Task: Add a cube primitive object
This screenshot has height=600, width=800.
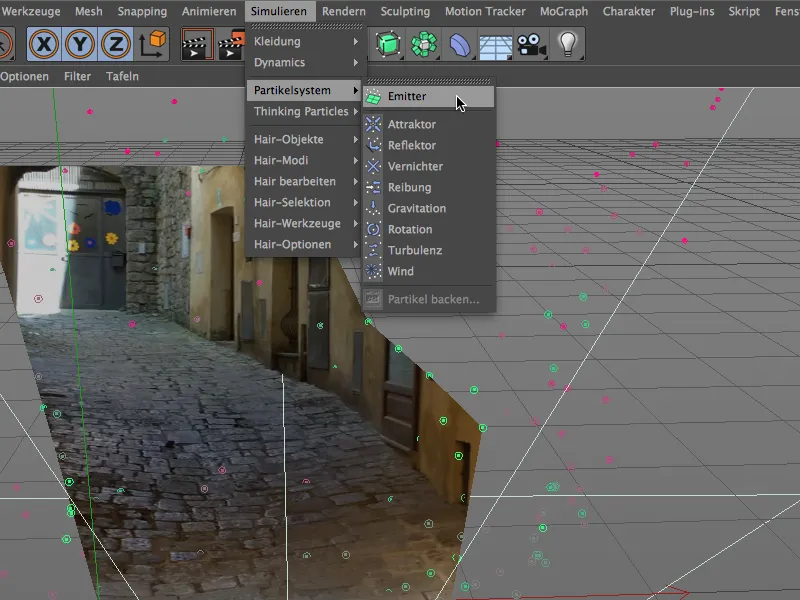Action: (x=388, y=44)
